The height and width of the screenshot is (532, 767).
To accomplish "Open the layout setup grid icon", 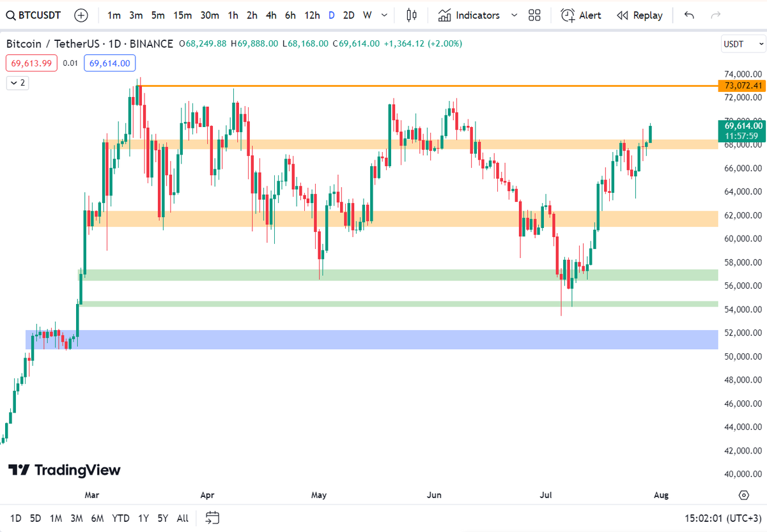I will click(535, 15).
